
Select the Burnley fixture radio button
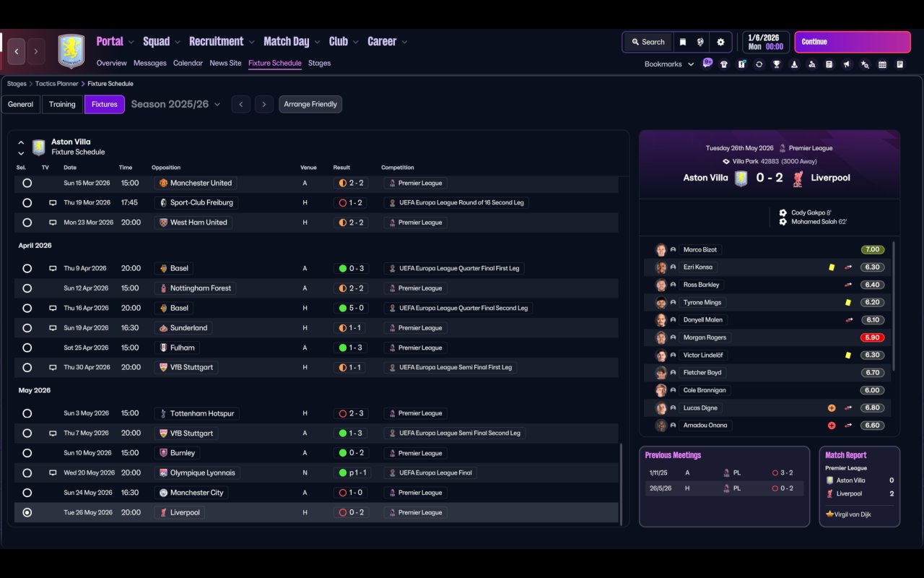click(x=27, y=454)
